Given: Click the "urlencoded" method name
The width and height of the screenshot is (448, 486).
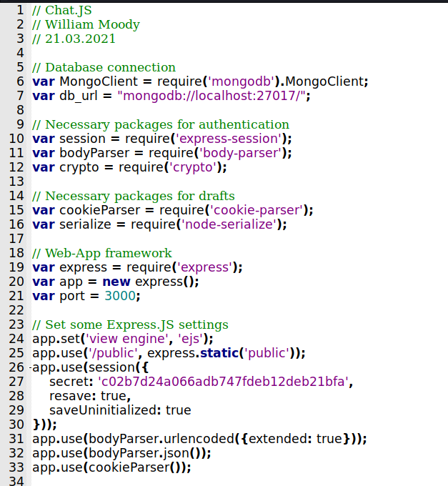Looking at the screenshot, I should click(199, 439).
